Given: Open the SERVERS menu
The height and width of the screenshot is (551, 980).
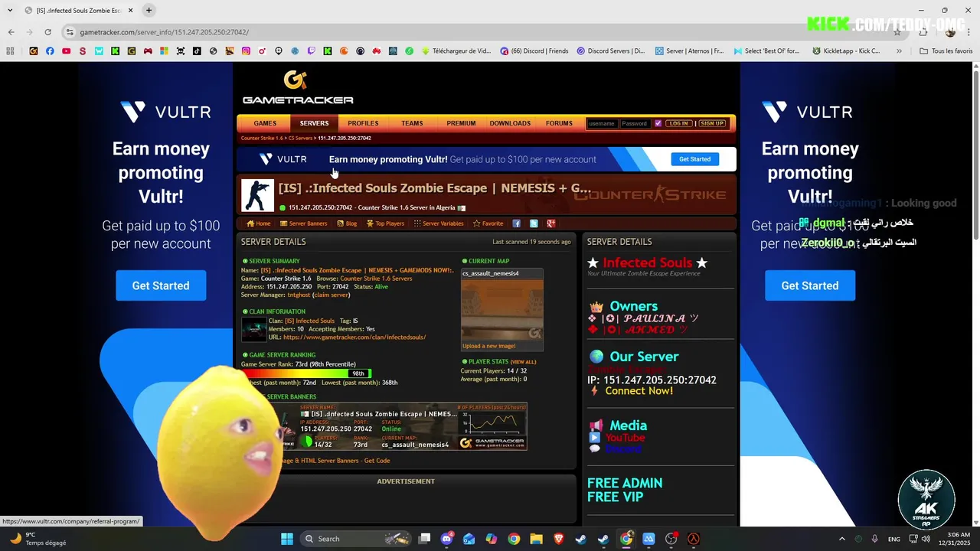Looking at the screenshot, I should [314, 123].
